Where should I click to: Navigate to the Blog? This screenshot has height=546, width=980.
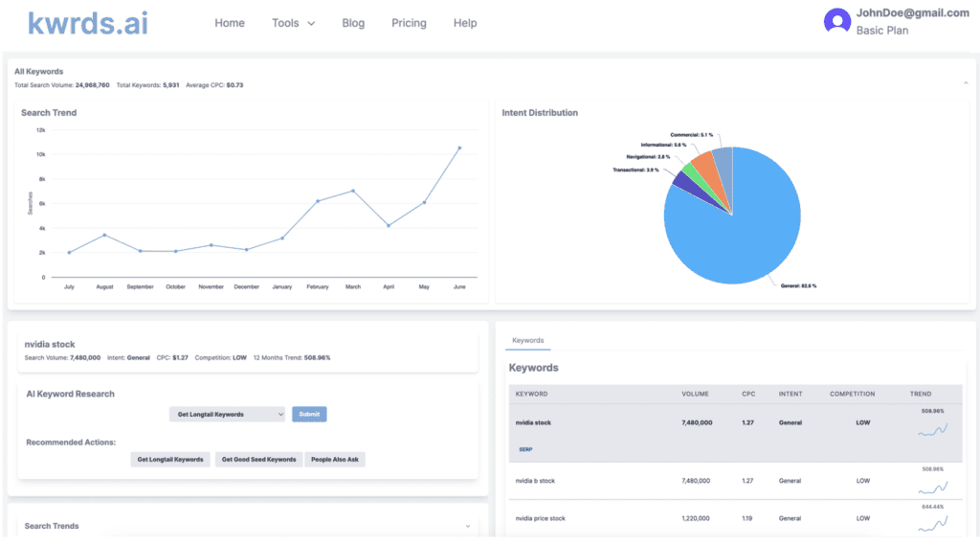pyautogui.click(x=353, y=23)
